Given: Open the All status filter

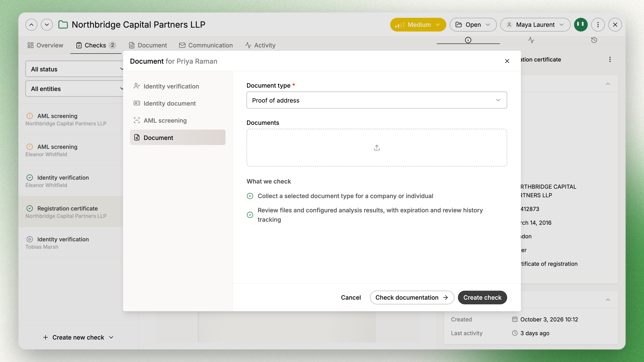Looking at the screenshot, I should click(x=74, y=69).
